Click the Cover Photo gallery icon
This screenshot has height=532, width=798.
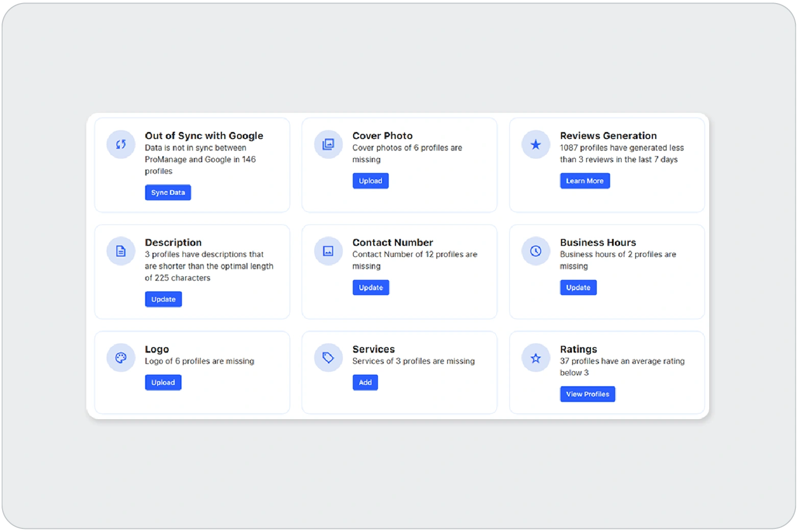point(328,144)
